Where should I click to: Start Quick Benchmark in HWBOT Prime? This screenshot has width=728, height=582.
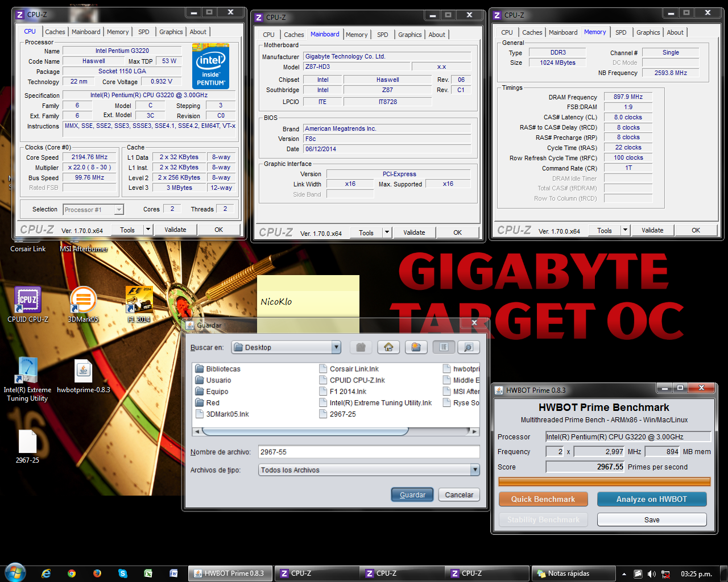543,499
